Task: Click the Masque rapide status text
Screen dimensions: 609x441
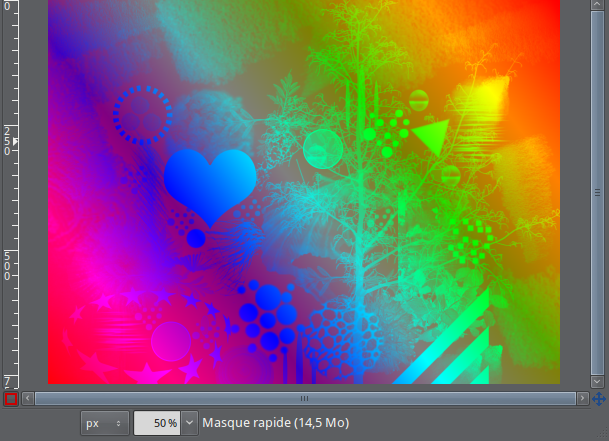Action: 275,423
